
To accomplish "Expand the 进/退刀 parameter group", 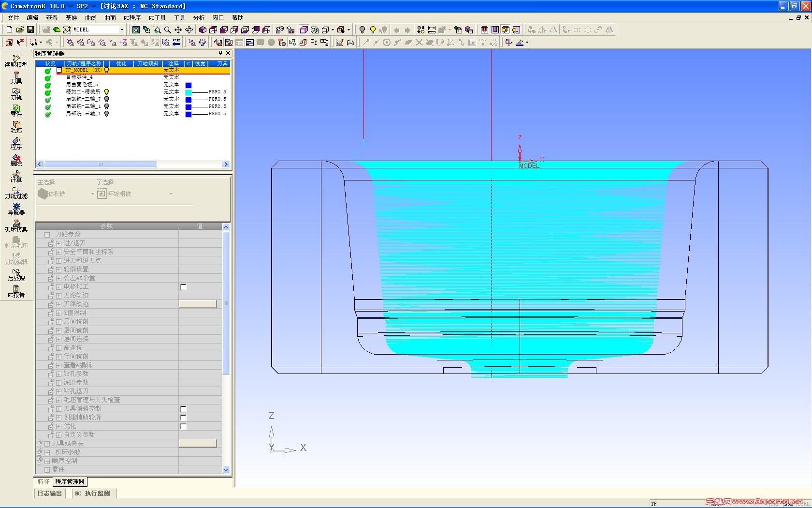I will coord(58,243).
